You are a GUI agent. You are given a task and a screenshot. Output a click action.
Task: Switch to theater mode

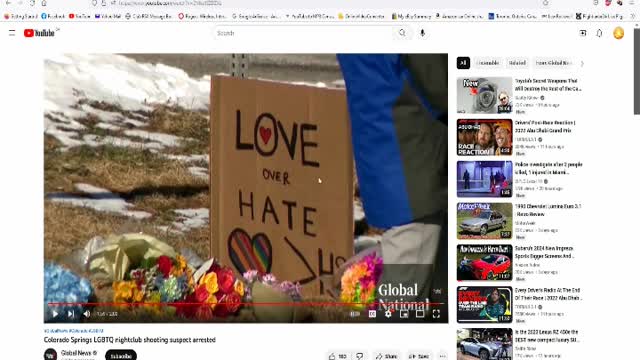tap(420, 313)
